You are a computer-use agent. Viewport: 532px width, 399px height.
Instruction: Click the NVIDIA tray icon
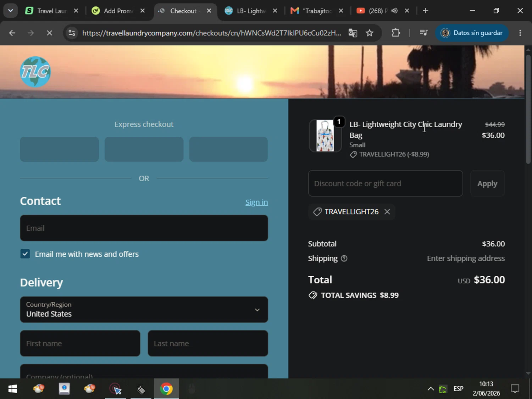tap(443, 389)
